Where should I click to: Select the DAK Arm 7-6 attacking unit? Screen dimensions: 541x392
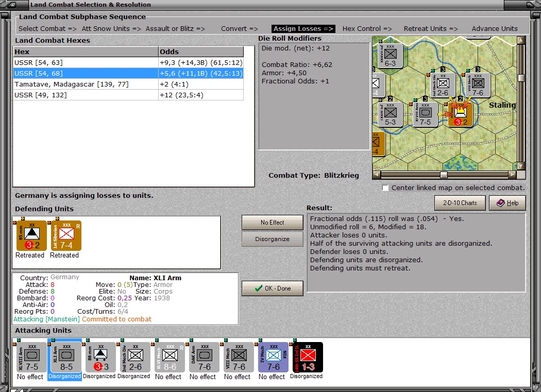coord(204,357)
